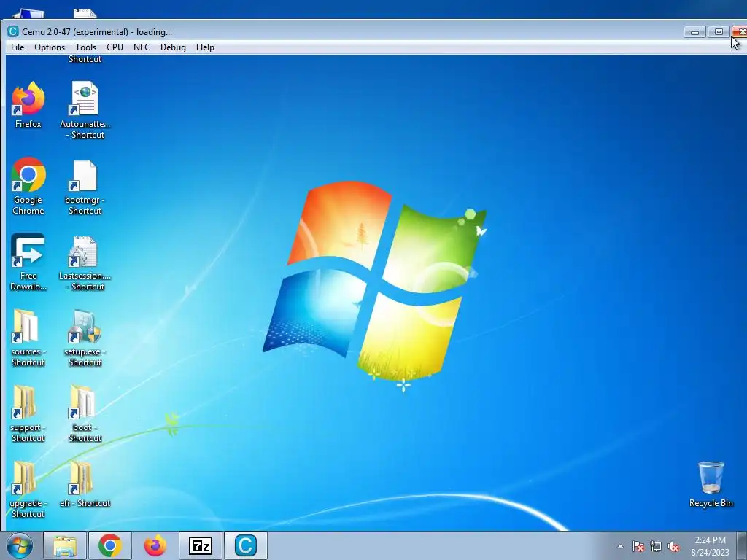Open the Help menu in Cemu
747x560 pixels.
pos(205,47)
